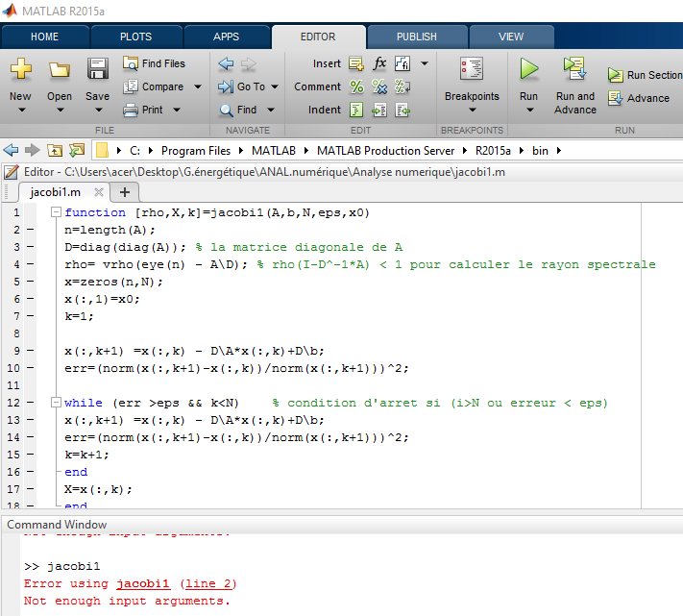The width and height of the screenshot is (683, 616).
Task: Switch to the PUBLISH tab
Action: click(x=416, y=37)
